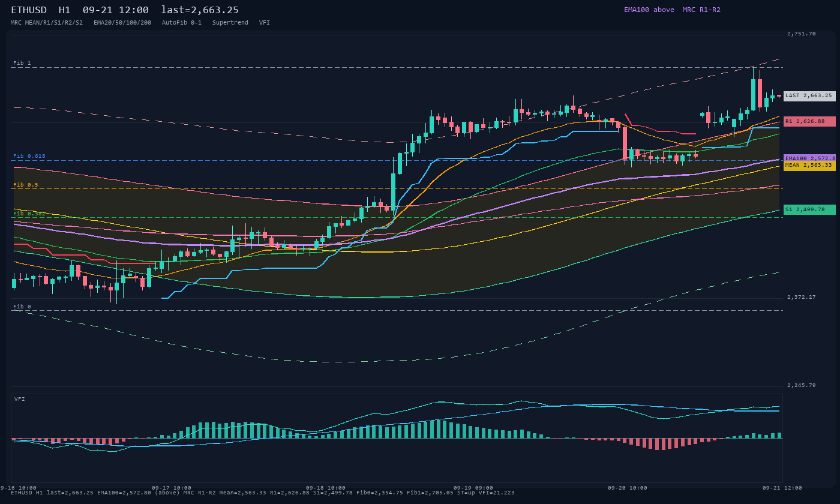Click the last=2,663.25 value in the title

[200, 10]
